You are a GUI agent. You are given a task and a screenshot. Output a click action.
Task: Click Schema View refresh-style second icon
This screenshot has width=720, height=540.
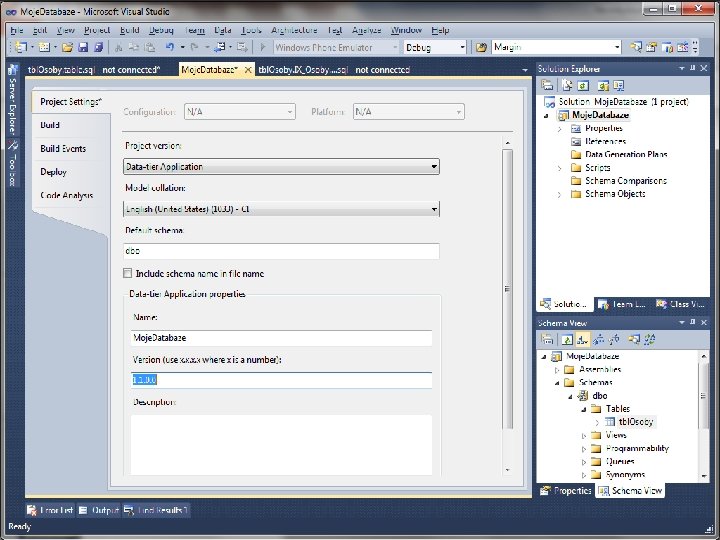567,339
